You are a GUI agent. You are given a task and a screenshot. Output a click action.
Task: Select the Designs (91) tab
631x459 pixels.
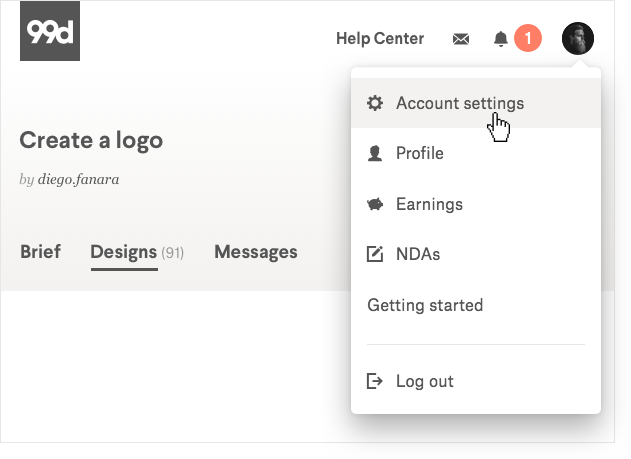tap(137, 252)
